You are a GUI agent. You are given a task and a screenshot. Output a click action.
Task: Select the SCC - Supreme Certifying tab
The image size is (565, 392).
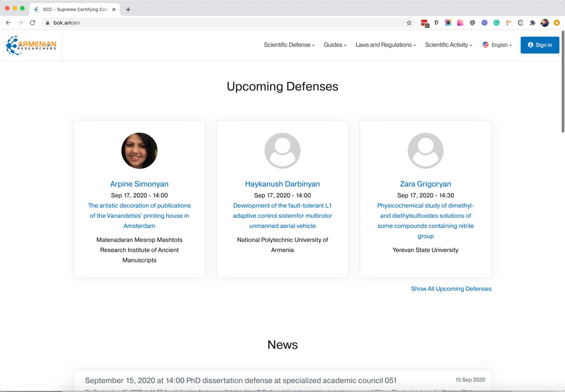click(74, 9)
